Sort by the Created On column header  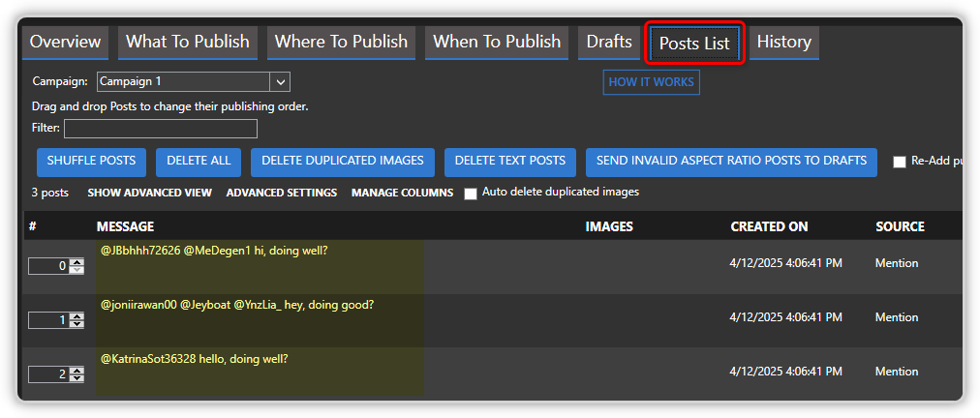pyautogui.click(x=769, y=226)
